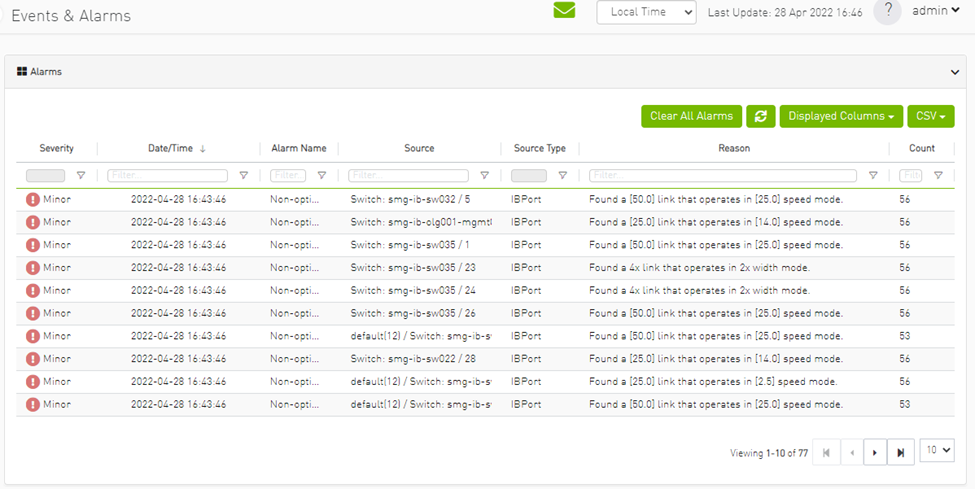Viewport: 975px width, 489px height.
Task: Click the Reason filter text field
Action: click(722, 175)
